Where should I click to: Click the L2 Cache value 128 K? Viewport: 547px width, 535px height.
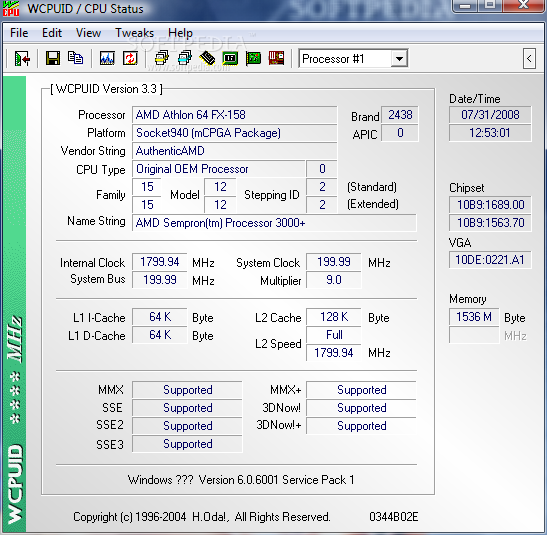(334, 317)
